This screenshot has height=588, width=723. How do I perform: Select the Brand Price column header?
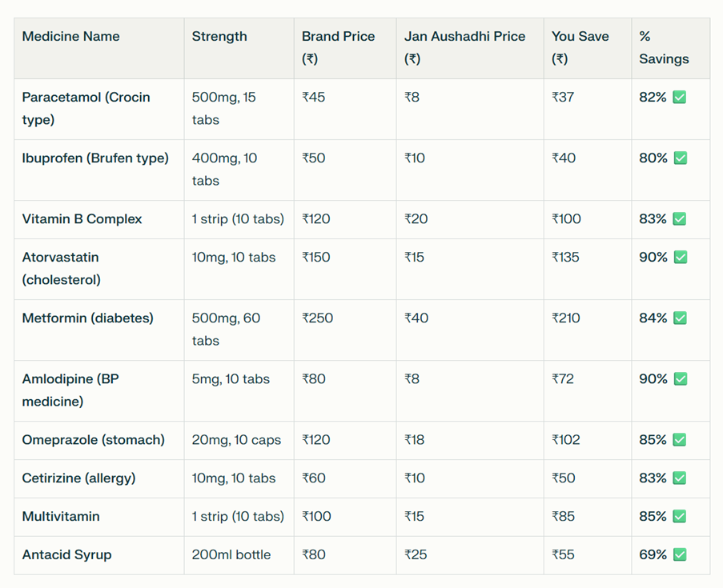(338, 37)
